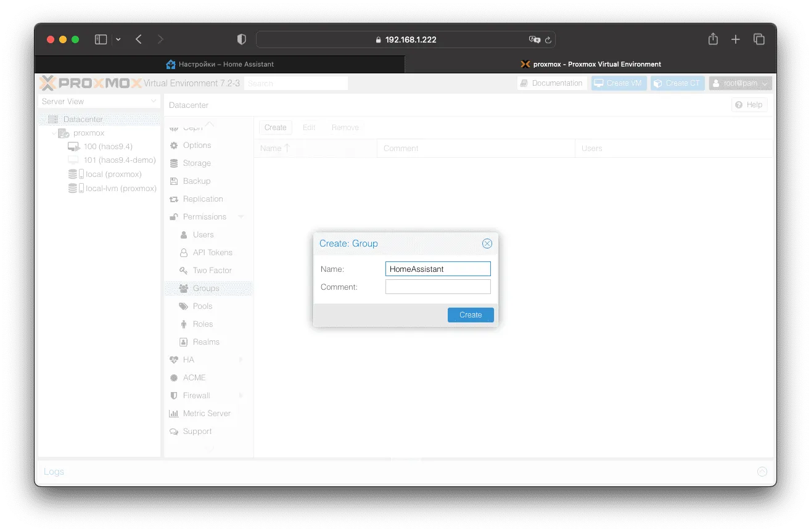
Task: Show the tab overview icon
Action: 759,39
